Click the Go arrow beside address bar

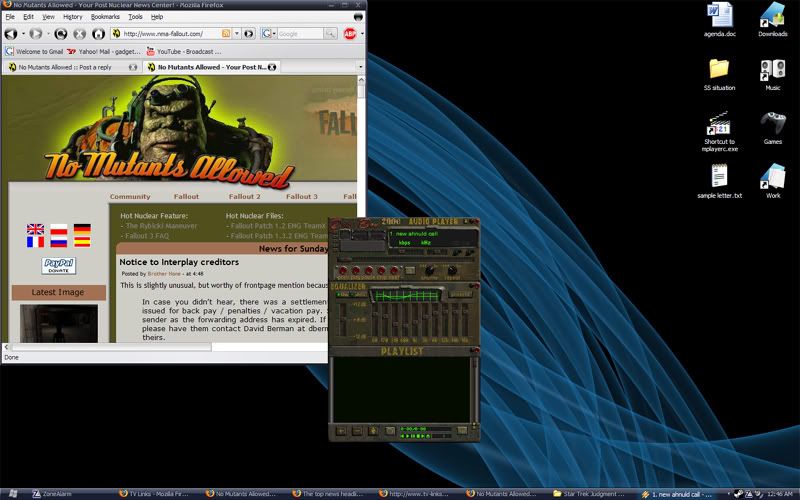click(248, 34)
